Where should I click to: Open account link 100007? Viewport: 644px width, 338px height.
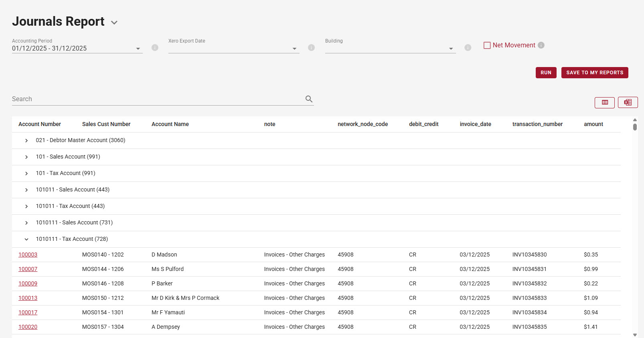tap(28, 269)
